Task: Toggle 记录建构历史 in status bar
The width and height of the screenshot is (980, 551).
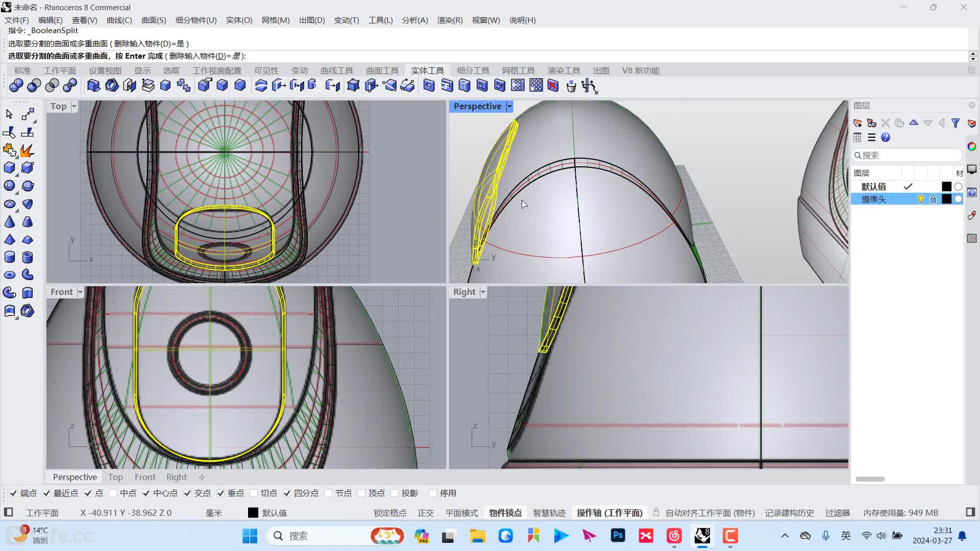Action: [x=789, y=513]
